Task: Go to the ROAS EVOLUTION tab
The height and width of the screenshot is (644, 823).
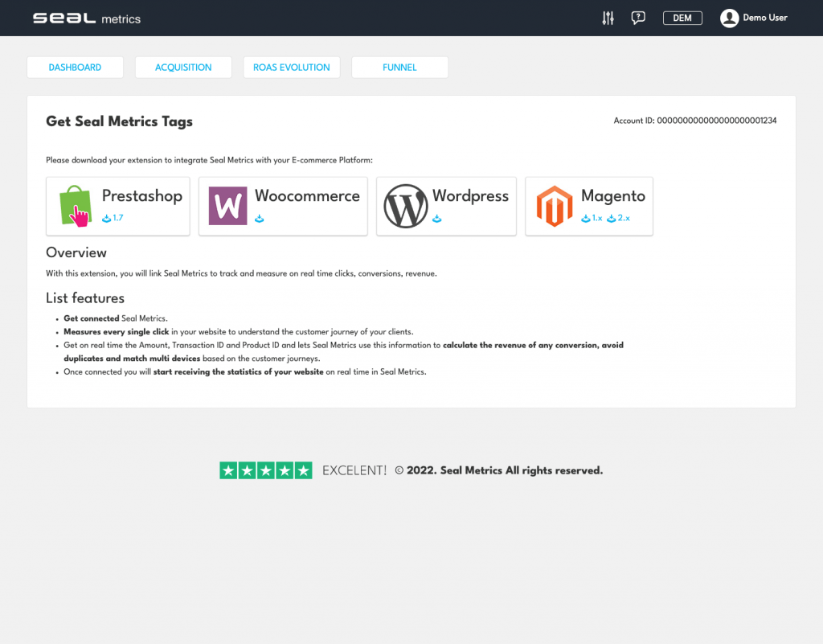Action: point(292,68)
